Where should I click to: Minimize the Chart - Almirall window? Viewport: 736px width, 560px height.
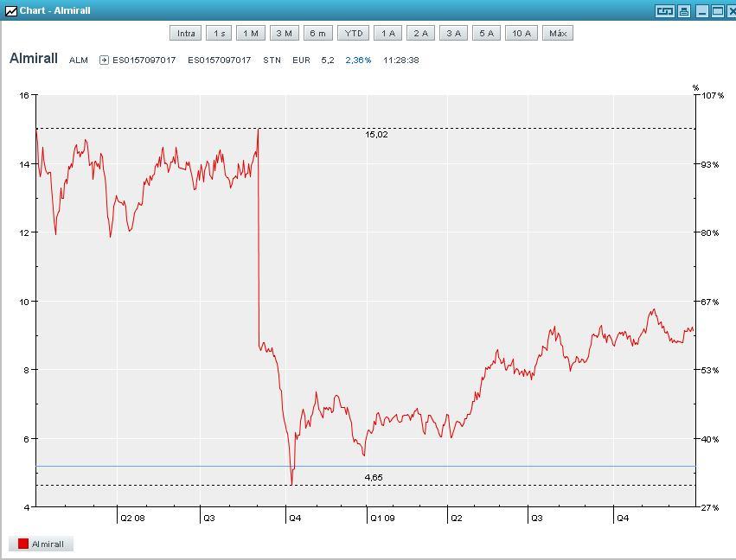(x=702, y=10)
